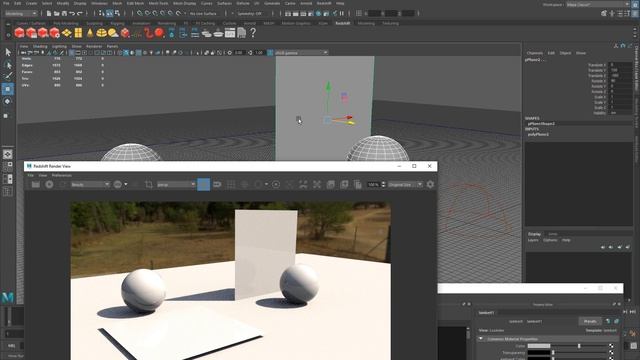Click the Translate X value field
Screen dimensions: 640x360
620,65
